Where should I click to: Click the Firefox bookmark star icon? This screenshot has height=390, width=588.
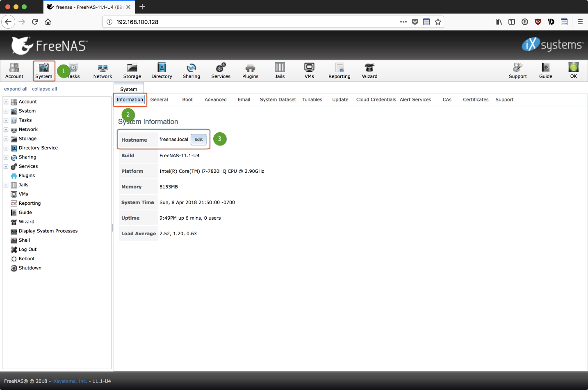[x=438, y=22]
